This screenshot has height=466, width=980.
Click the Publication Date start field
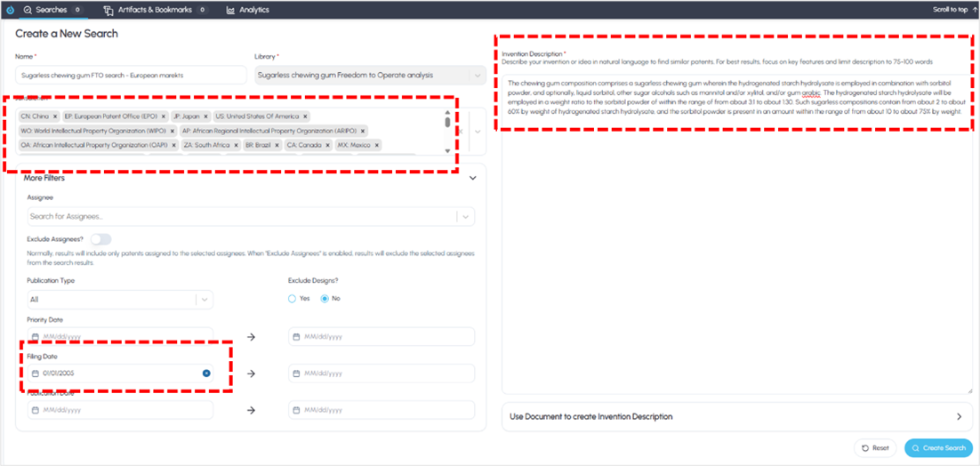[x=120, y=410]
